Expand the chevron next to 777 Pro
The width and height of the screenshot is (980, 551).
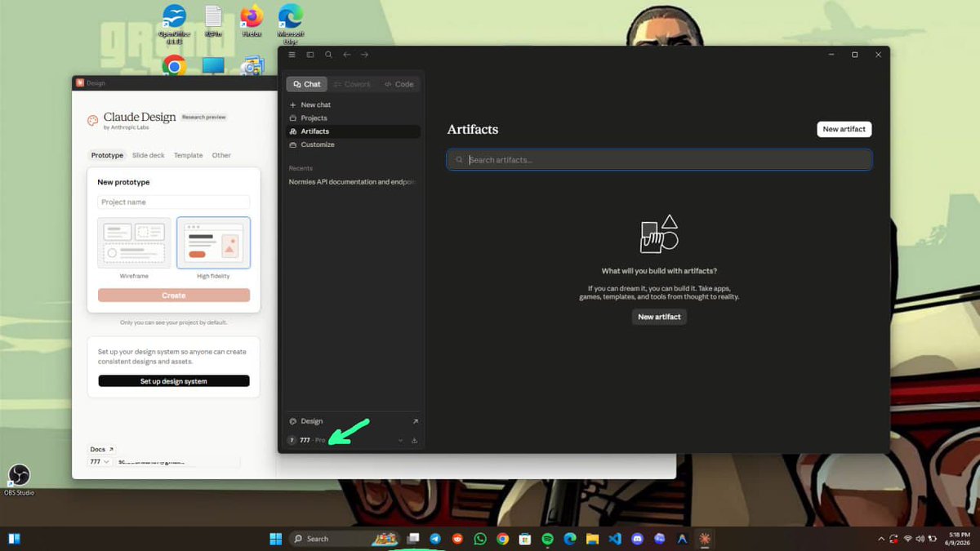tap(400, 440)
